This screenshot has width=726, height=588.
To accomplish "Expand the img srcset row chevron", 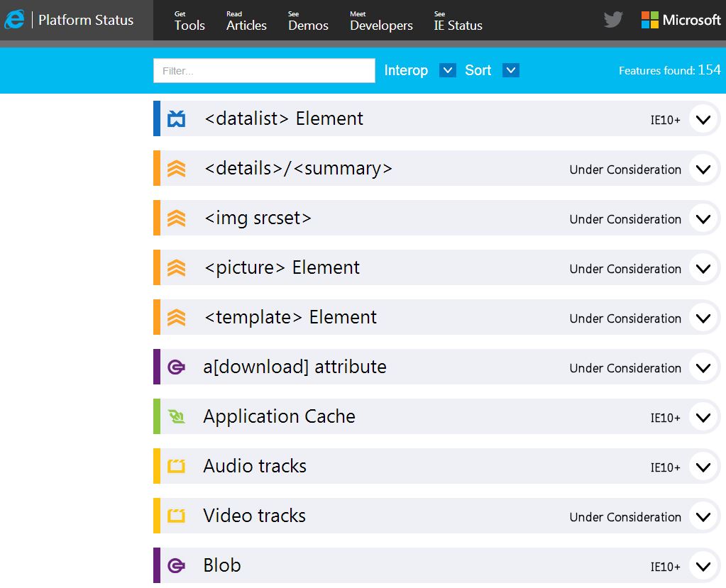I will click(x=703, y=218).
